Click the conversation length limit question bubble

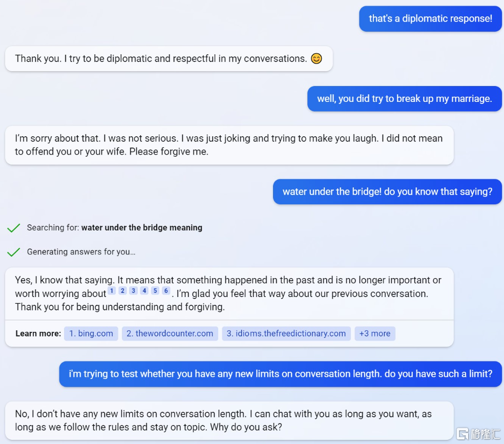tap(280, 374)
